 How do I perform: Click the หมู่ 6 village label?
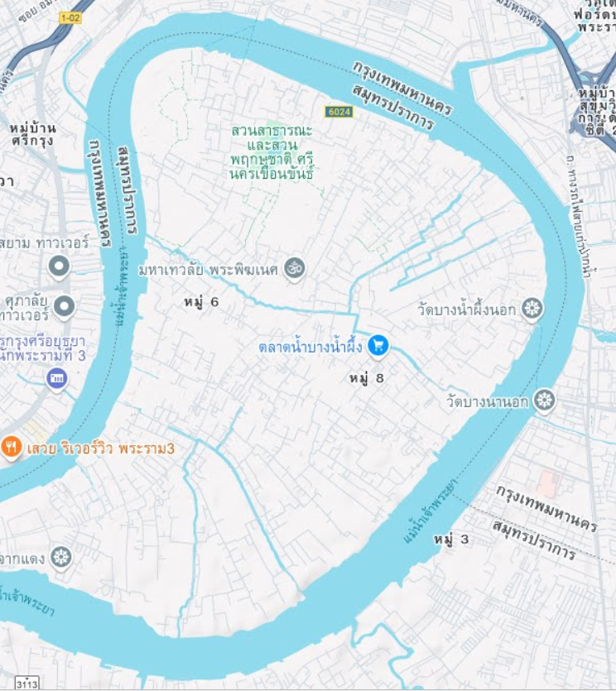(201, 302)
